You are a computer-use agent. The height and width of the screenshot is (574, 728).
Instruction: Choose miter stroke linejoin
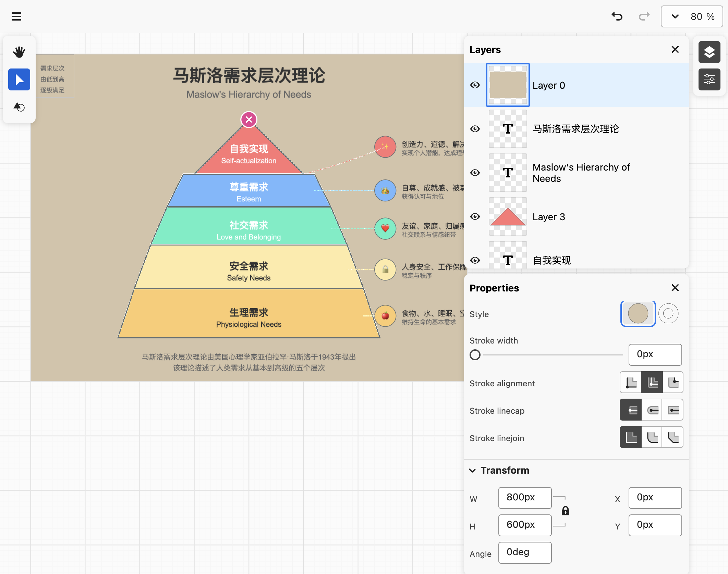[x=631, y=437]
